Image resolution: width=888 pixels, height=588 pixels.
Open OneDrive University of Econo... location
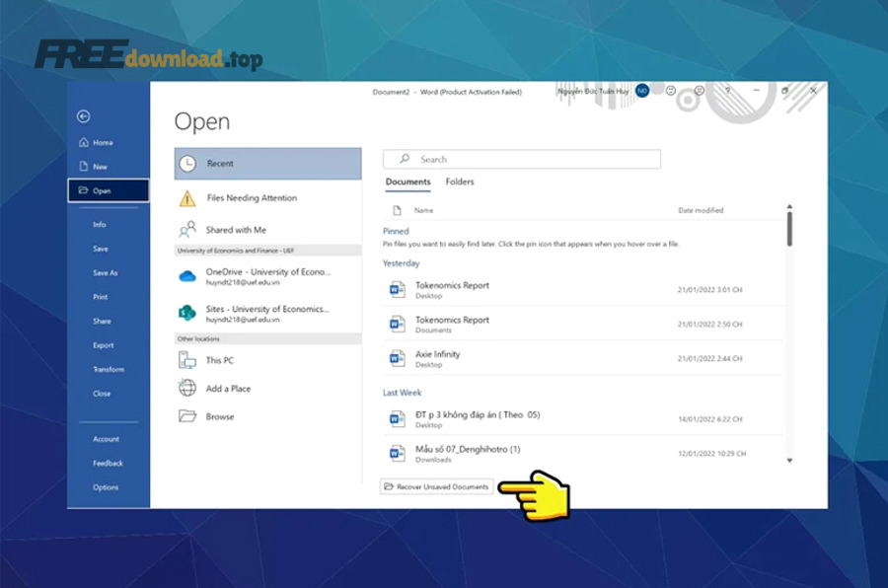(x=267, y=276)
